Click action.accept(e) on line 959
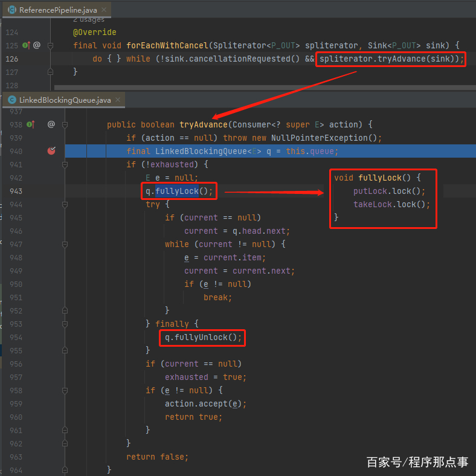This screenshot has height=476, width=476. (204, 404)
